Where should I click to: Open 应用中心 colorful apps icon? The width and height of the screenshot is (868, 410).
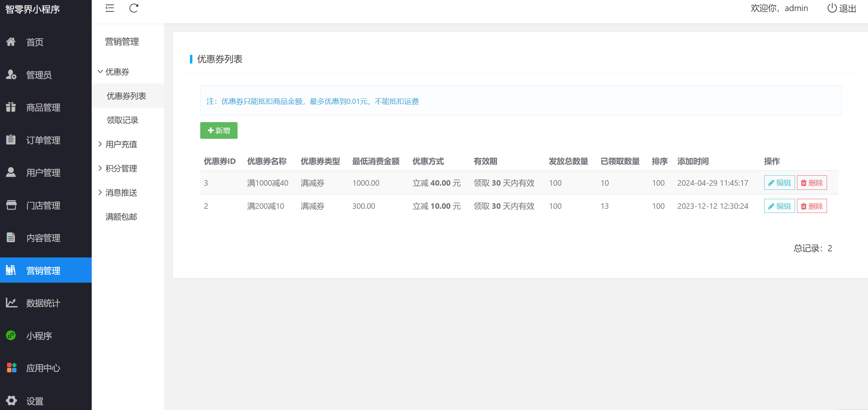pyautogui.click(x=11, y=368)
